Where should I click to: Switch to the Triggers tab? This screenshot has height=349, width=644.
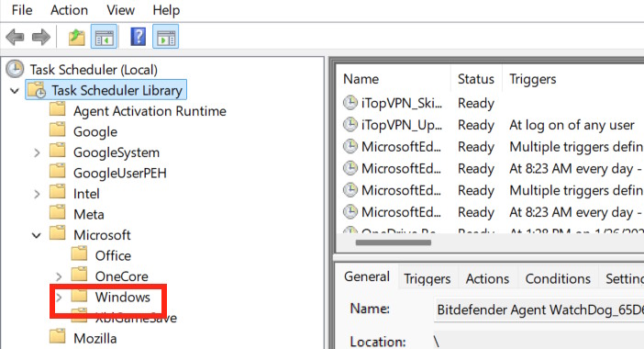(427, 278)
